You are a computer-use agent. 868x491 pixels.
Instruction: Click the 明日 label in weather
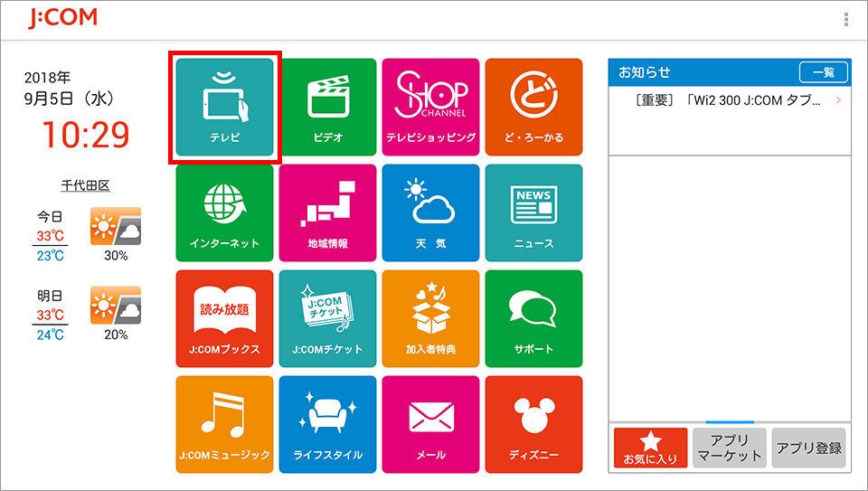point(50,296)
